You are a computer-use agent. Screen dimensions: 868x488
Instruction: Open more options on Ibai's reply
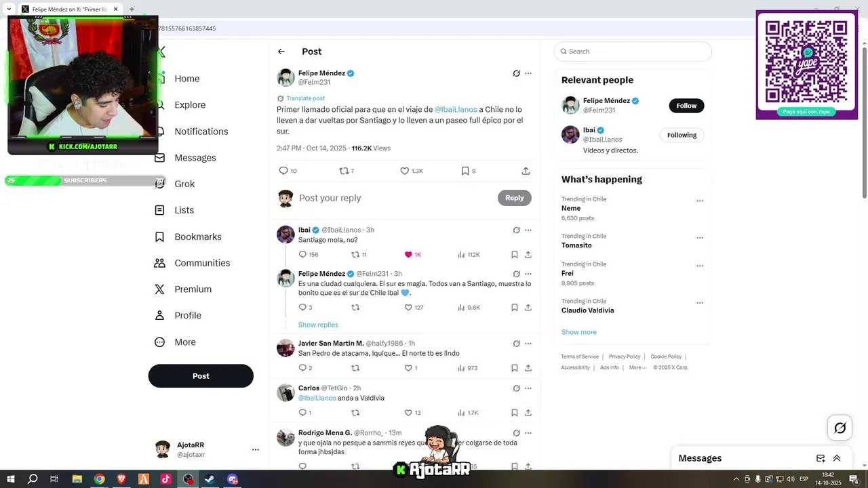coord(528,230)
